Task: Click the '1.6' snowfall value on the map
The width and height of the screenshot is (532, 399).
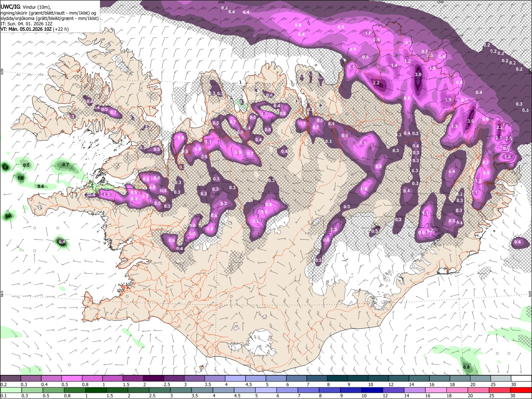Action: (507, 157)
